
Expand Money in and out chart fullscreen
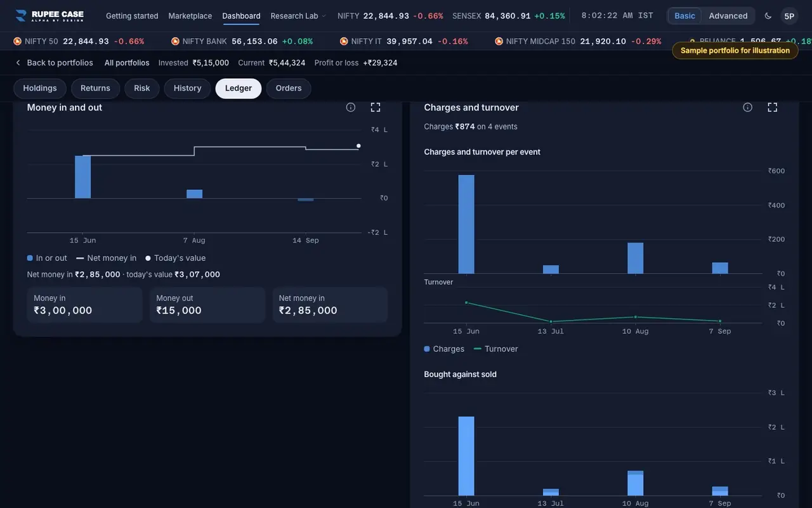pos(376,107)
